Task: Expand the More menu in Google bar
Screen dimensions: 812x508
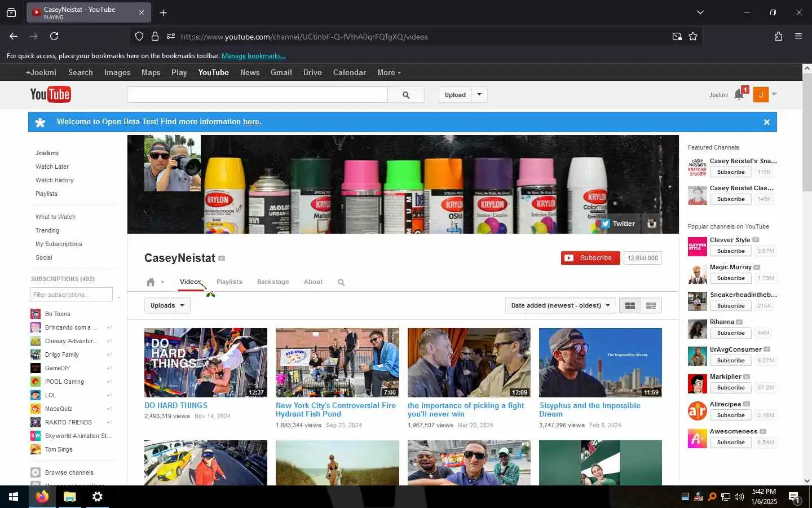Action: click(389, 72)
